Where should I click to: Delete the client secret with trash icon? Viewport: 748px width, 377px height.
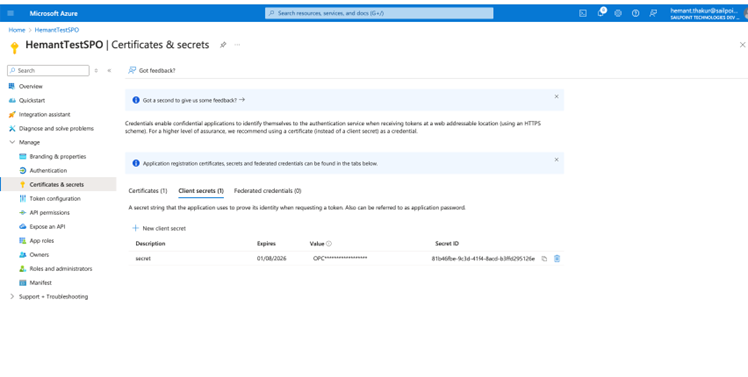(557, 259)
